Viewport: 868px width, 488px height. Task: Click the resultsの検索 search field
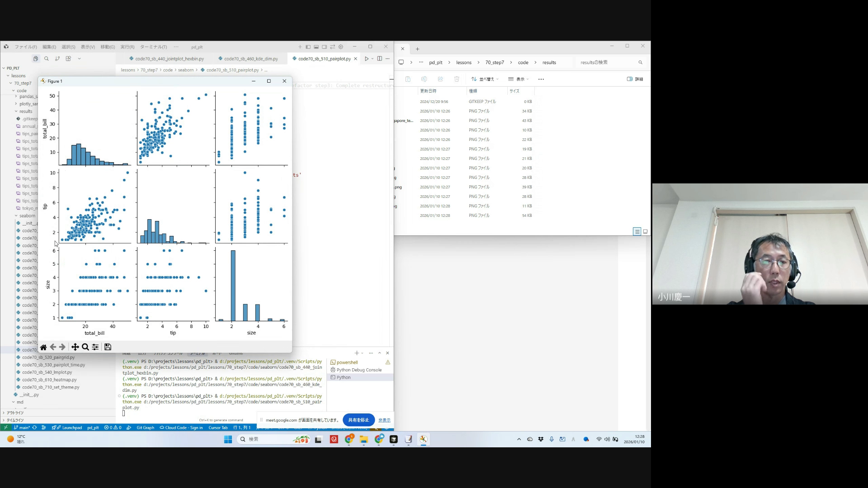tap(606, 62)
